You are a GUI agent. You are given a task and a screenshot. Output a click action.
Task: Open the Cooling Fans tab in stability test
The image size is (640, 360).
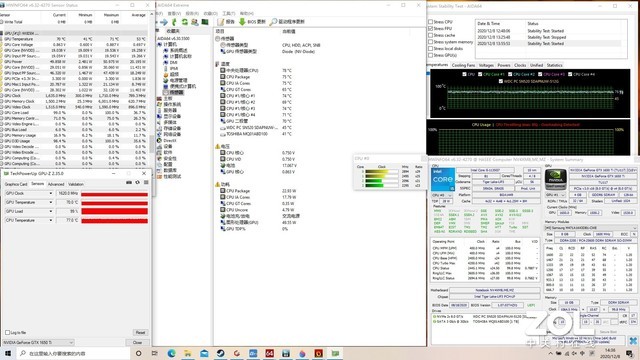click(464, 65)
